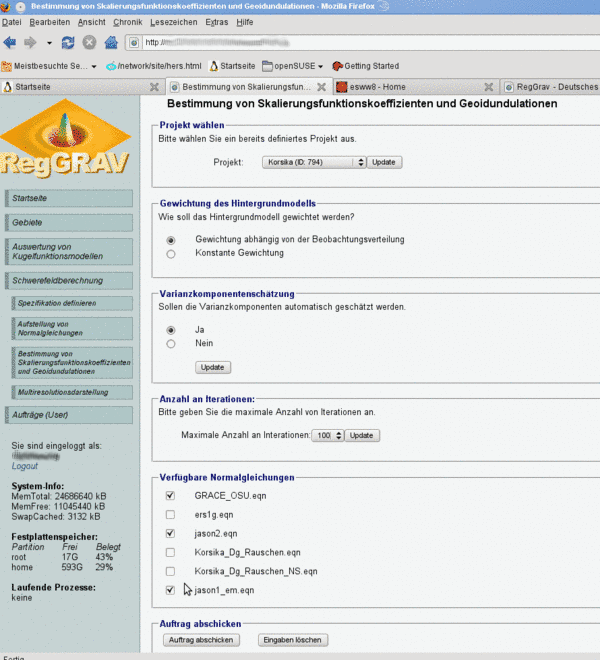Open Multiresolutionsdarstellung sidebar item
This screenshot has height=660, width=600.
[72, 392]
